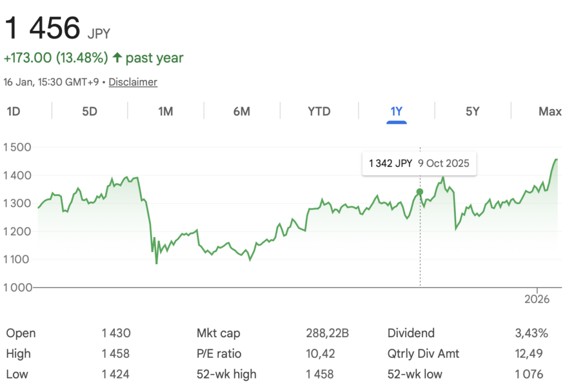Click the active 1Y range tab
Image resolution: width=574 pixels, height=392 pixels.
coord(396,111)
